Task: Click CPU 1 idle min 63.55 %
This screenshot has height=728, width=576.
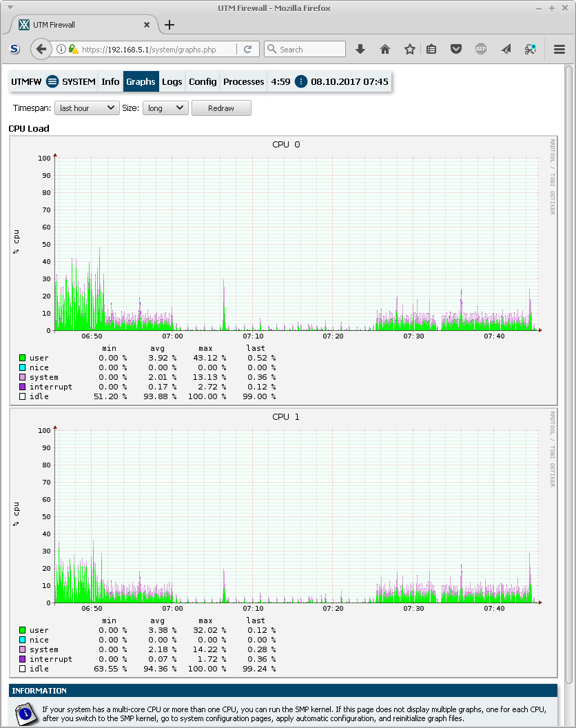Action: click(x=110, y=669)
